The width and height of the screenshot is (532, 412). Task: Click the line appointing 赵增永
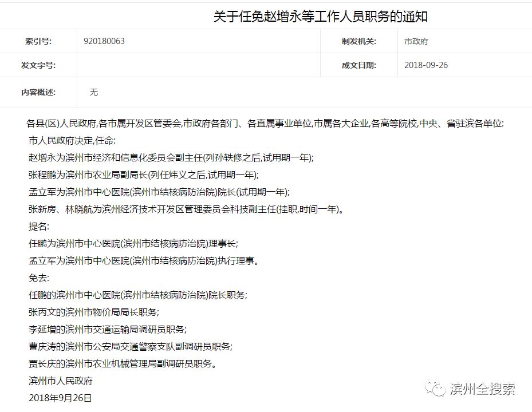[171, 158]
